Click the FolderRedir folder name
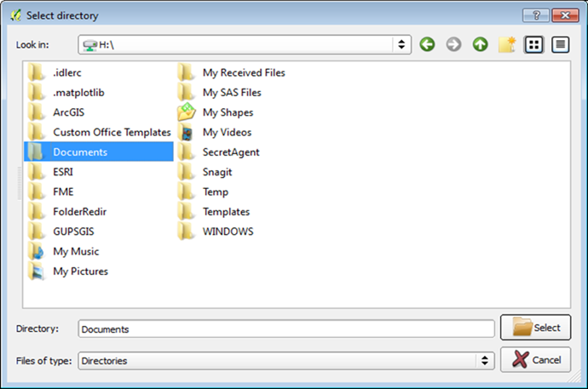The height and width of the screenshot is (389, 588). point(80,212)
